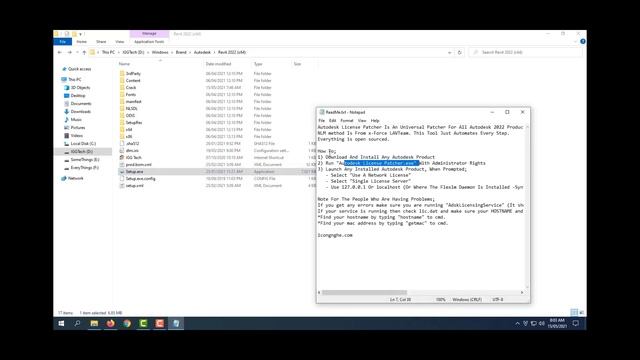The image size is (640, 360).
Task: Click the Manage contextual tab
Action: tap(149, 33)
